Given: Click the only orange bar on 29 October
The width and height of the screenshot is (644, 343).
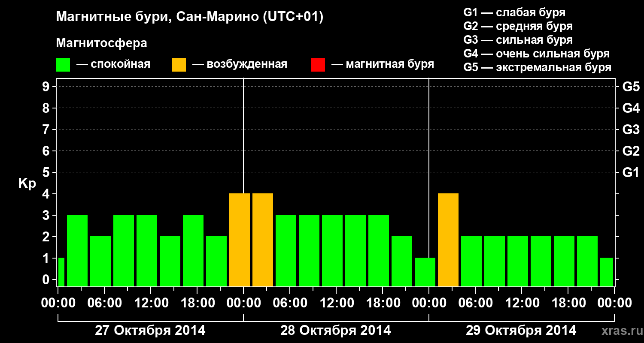Looking at the screenshot, I should (448, 240).
